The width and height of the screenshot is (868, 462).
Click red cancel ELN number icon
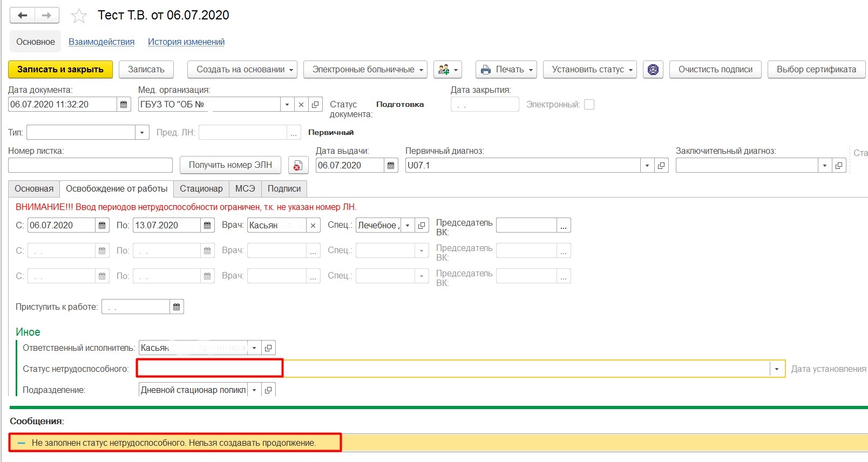point(296,166)
